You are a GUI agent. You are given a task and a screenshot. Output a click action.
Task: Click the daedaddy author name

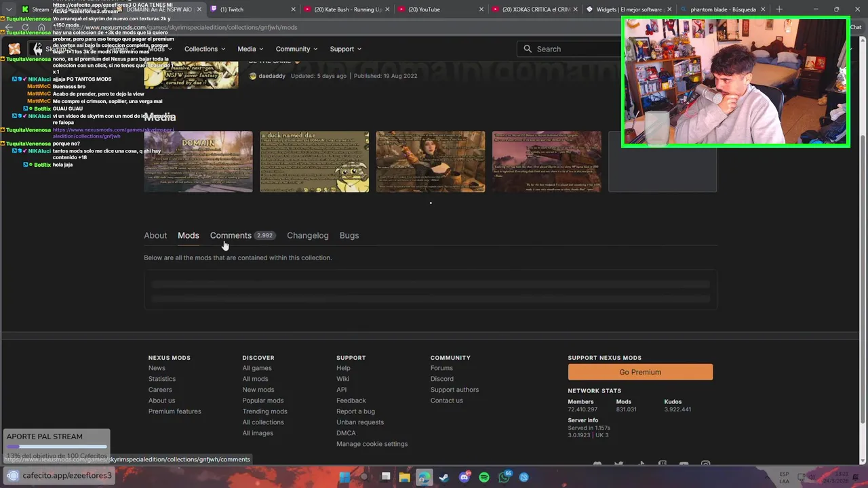pos(272,76)
